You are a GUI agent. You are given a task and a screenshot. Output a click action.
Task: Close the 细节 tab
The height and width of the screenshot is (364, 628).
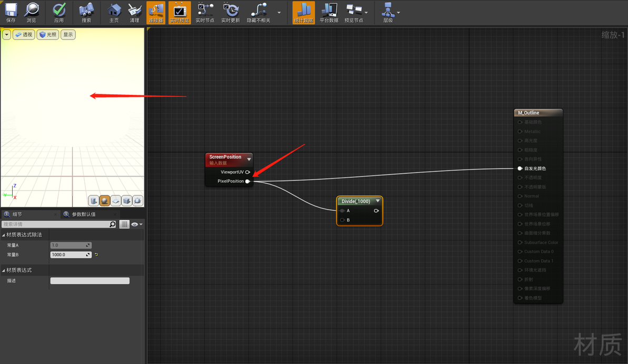click(55, 214)
